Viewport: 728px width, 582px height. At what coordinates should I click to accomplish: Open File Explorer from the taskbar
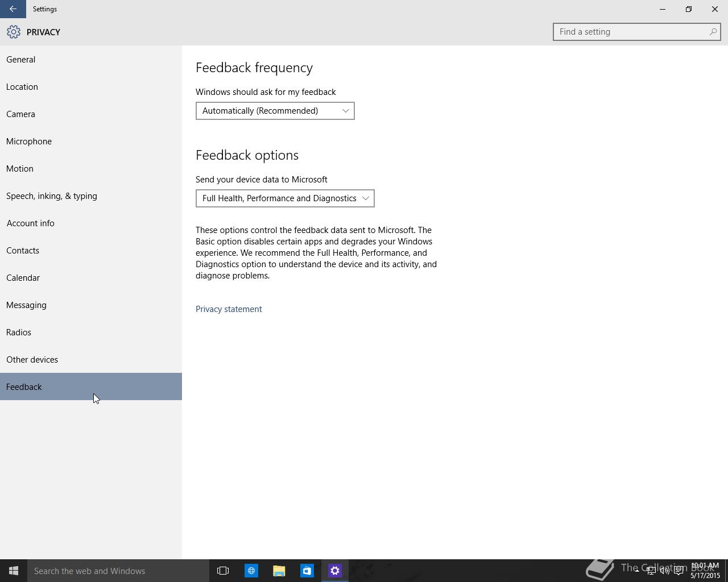coord(279,571)
